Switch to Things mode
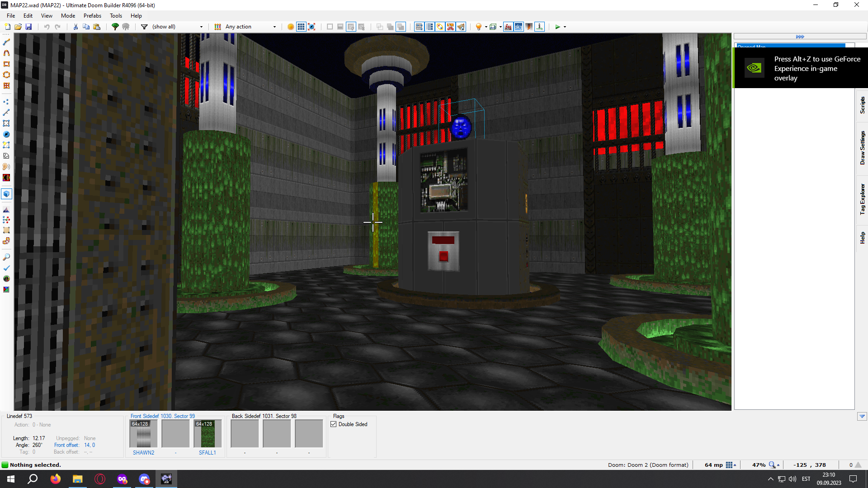The image size is (868, 488). pos(6,134)
